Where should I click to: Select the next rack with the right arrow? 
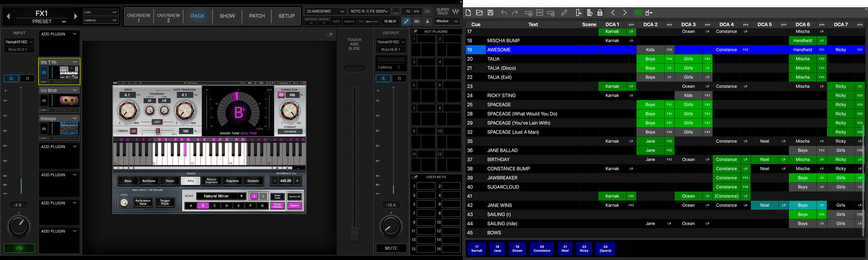(76, 16)
